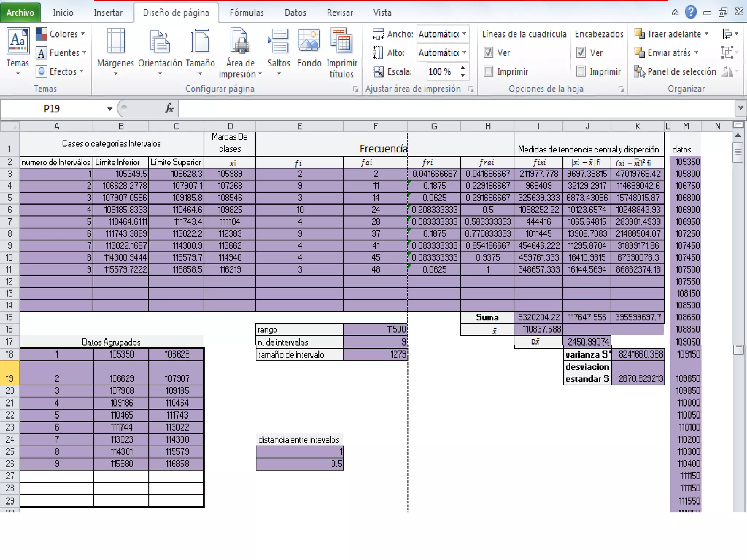Open the Archivo file tab
747x560 pixels.
coord(20,13)
